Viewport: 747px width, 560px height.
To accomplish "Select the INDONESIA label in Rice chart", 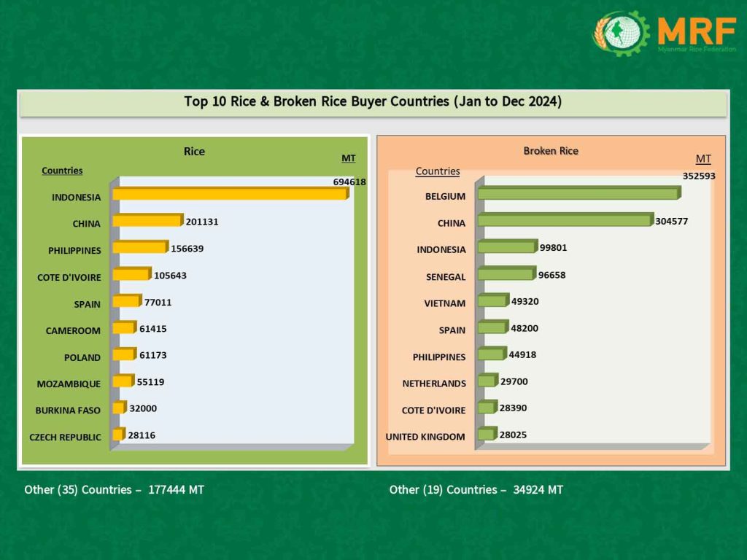I will [x=76, y=197].
